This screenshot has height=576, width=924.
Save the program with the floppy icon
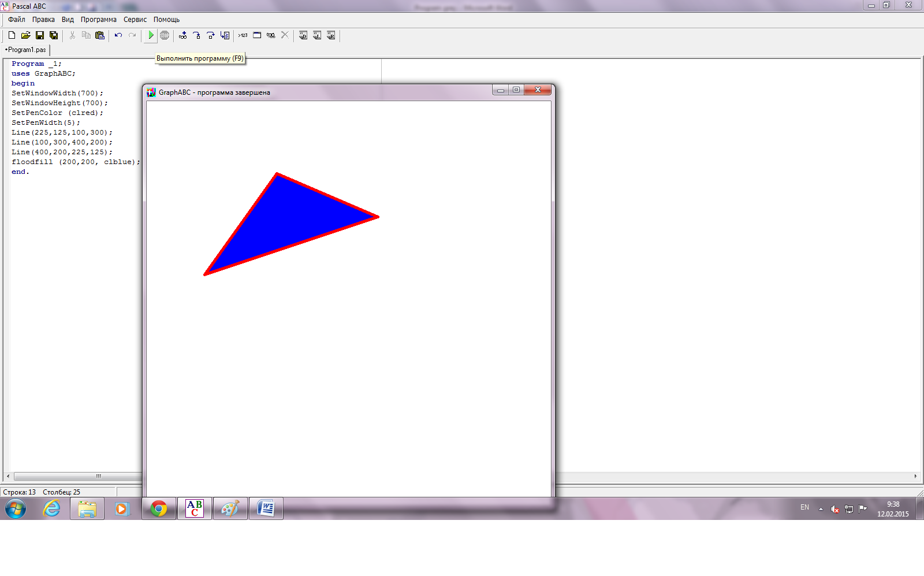40,35
